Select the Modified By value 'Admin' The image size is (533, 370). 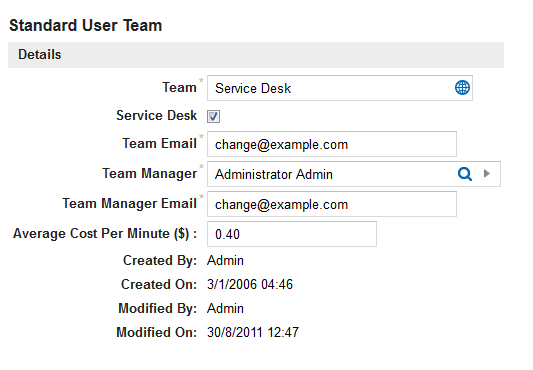[x=225, y=308]
